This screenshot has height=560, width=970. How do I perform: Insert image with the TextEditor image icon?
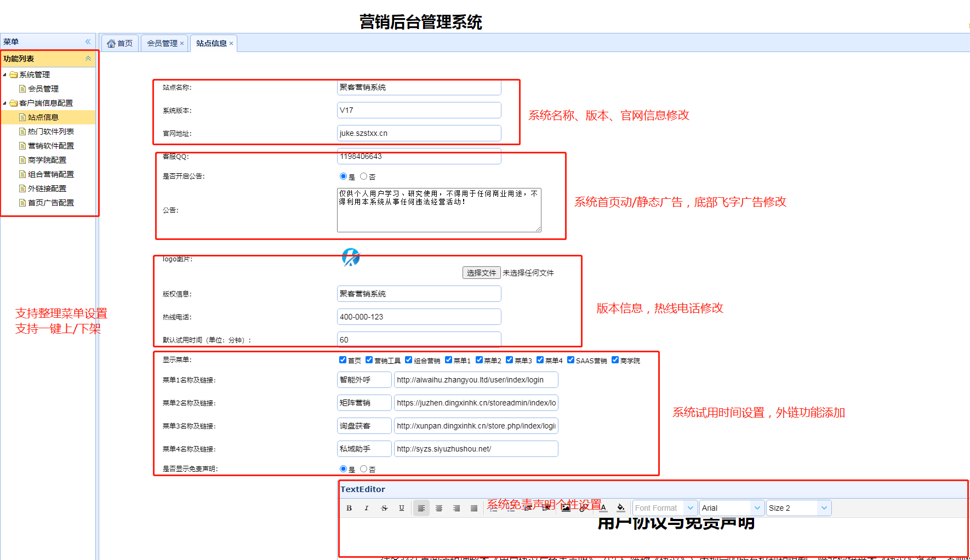[x=566, y=508]
